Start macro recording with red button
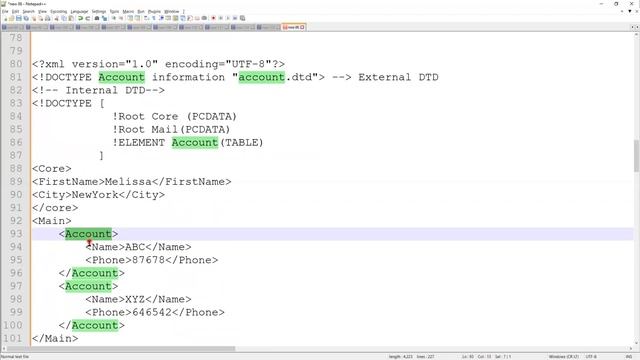 tap(213, 18)
